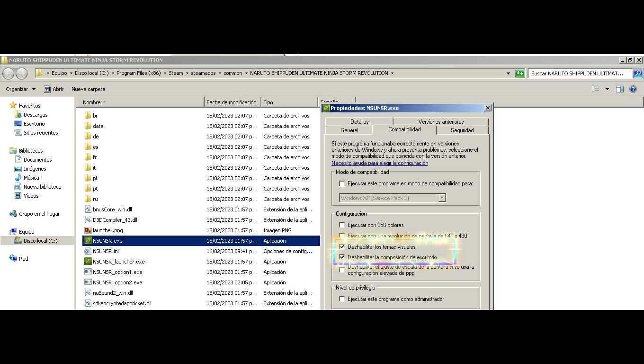Select the bnusCore_win.dll file name
This screenshot has width=644, height=364.
tap(112, 209)
